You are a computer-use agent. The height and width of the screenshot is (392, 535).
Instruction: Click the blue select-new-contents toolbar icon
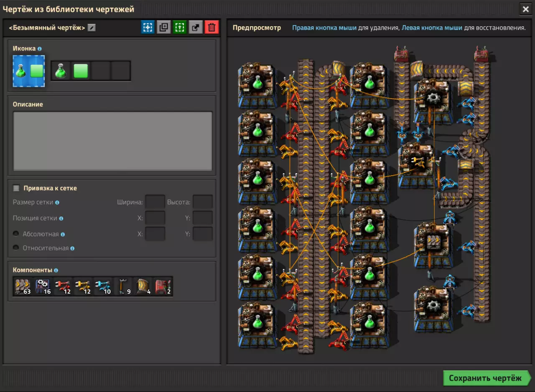pos(148,28)
